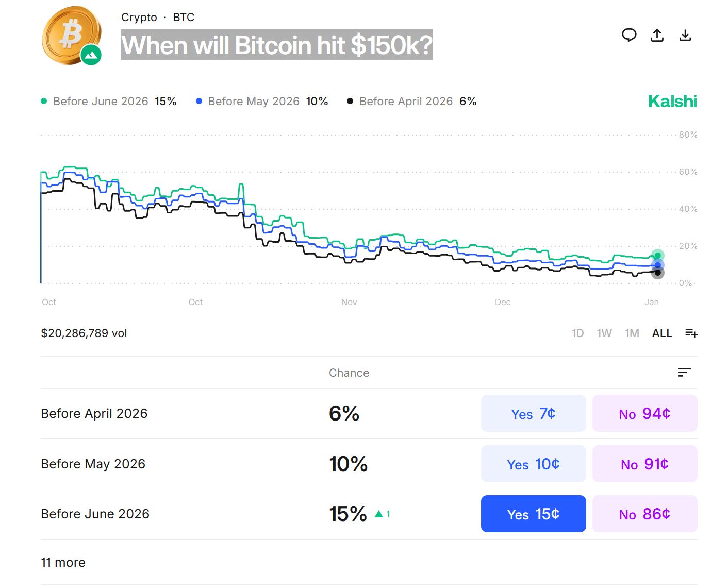
Task: Click the download icon
Action: point(685,35)
